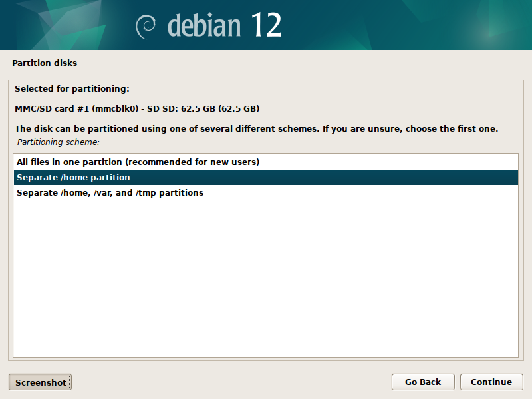The width and height of the screenshot is (532, 399).
Task: Click the Partitioning scheme label
Action: click(x=59, y=142)
